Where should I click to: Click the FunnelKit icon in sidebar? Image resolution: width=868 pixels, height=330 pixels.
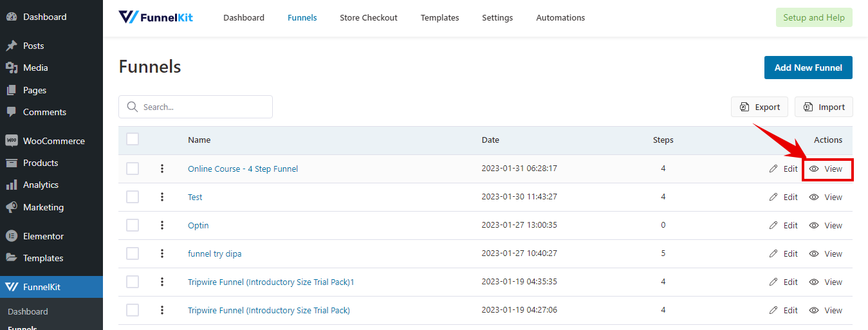[x=12, y=287]
